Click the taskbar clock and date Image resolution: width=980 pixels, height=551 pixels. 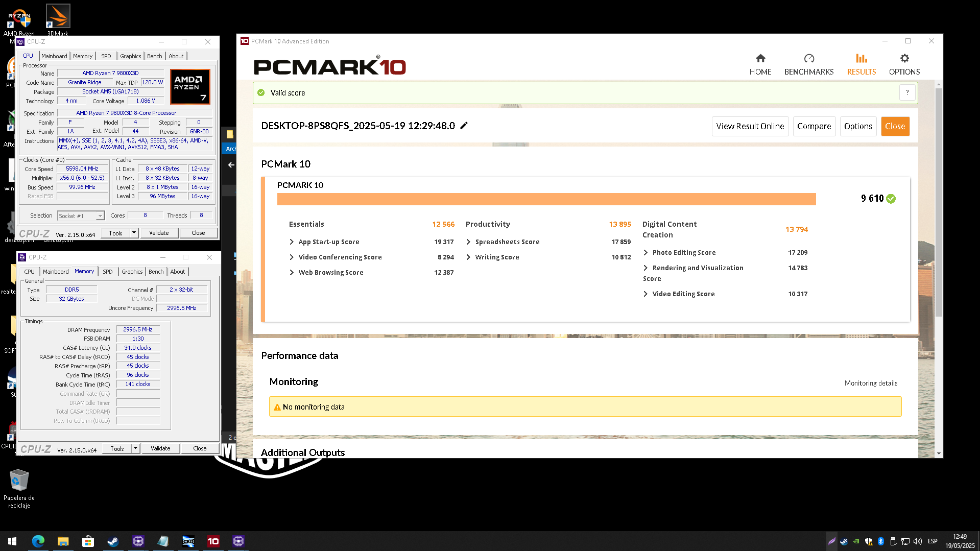(960, 541)
